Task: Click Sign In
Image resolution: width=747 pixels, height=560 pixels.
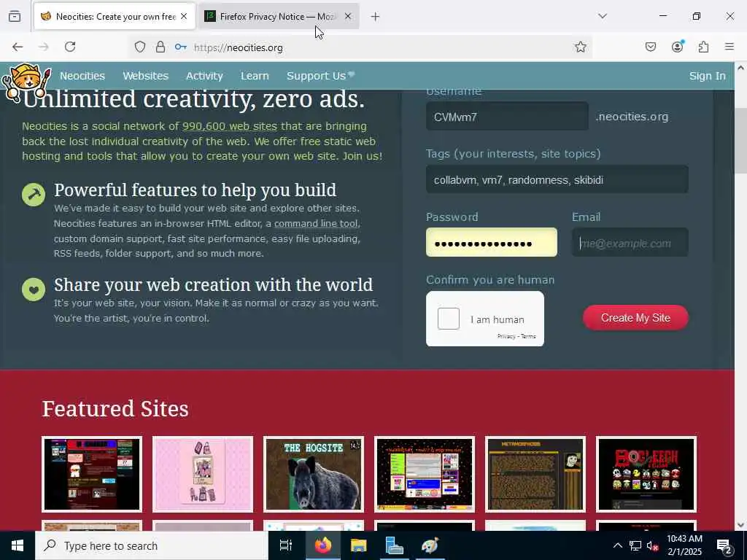Action: click(x=708, y=76)
